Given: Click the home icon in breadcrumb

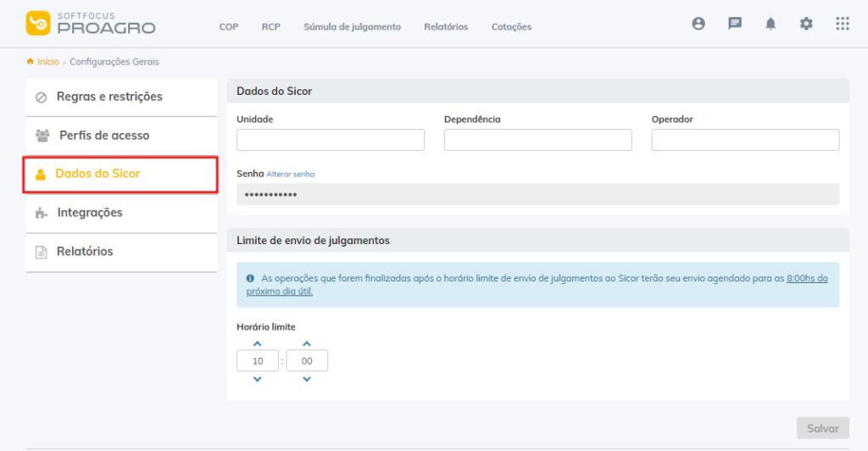Looking at the screenshot, I should point(31,62).
